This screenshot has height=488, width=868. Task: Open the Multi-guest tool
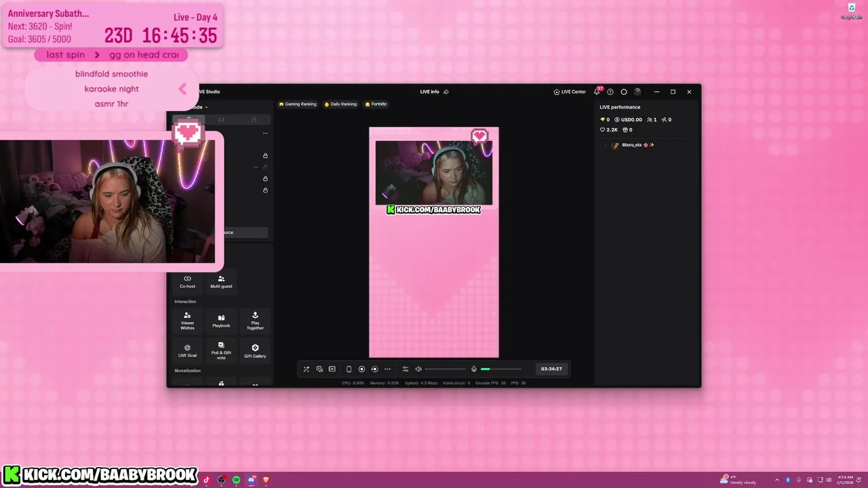pyautogui.click(x=221, y=281)
